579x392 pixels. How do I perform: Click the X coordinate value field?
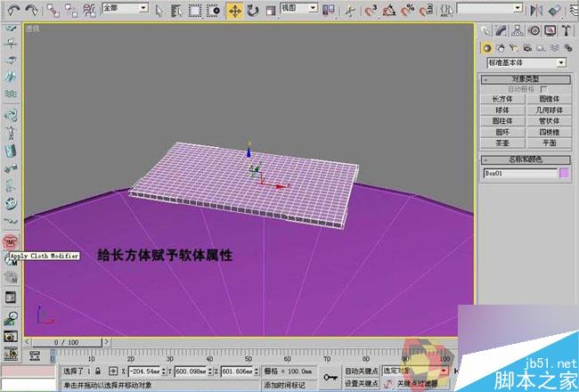145,371
